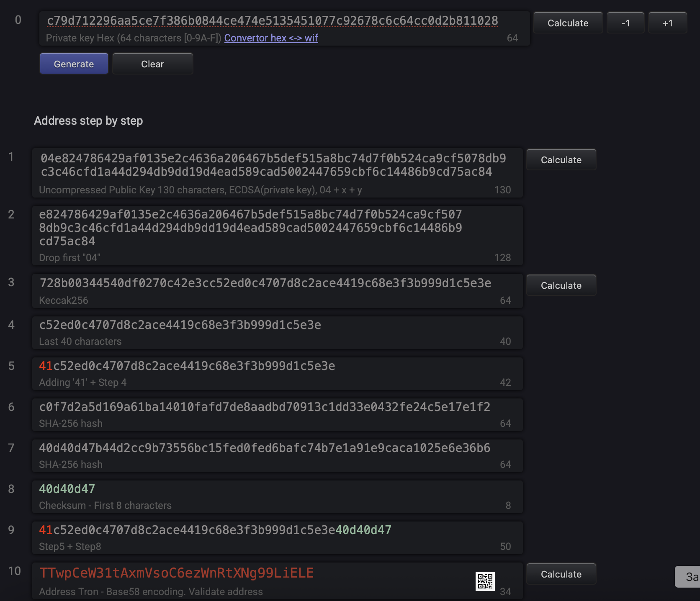
Task: Click the Last 40 characters field
Action: tap(278, 333)
